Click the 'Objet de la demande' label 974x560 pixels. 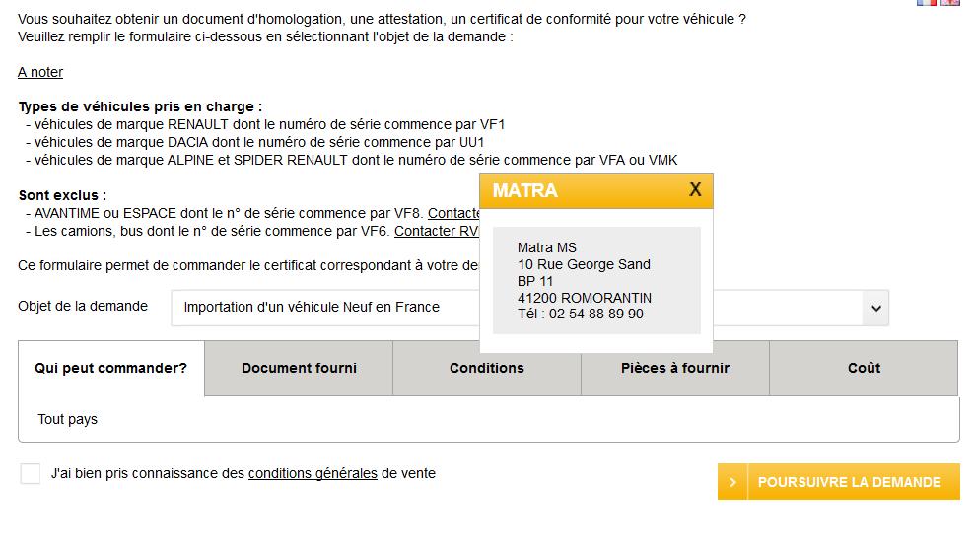pyautogui.click(x=83, y=306)
